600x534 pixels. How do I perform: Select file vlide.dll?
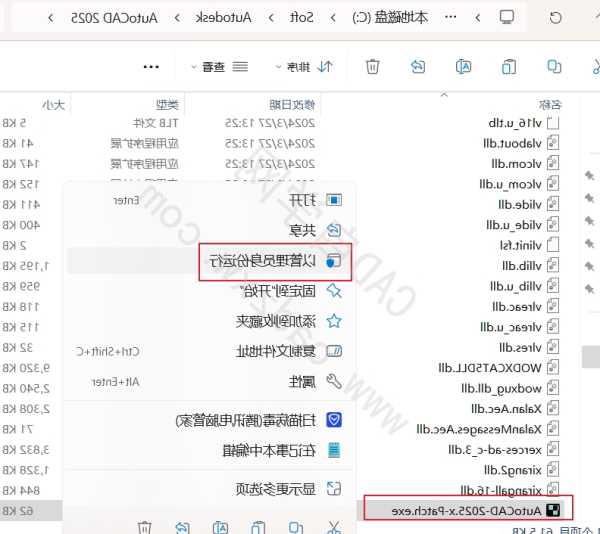click(x=520, y=204)
